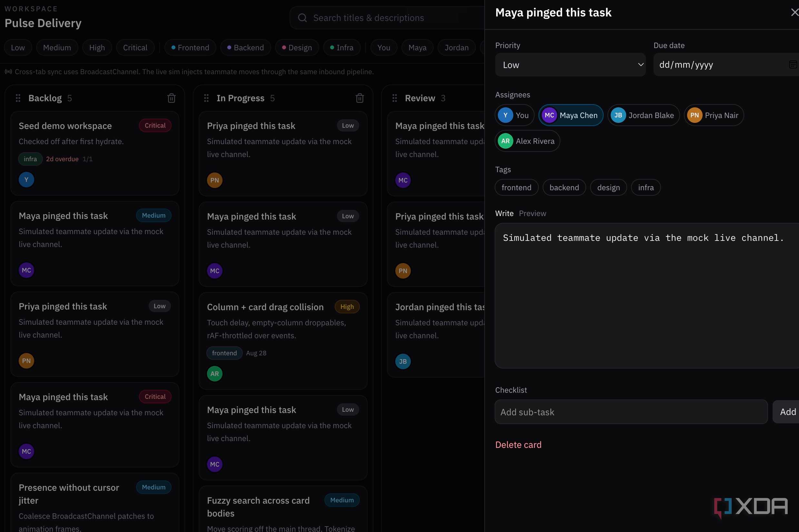Switch to the Write tab
799x532 pixels.
coord(504,213)
